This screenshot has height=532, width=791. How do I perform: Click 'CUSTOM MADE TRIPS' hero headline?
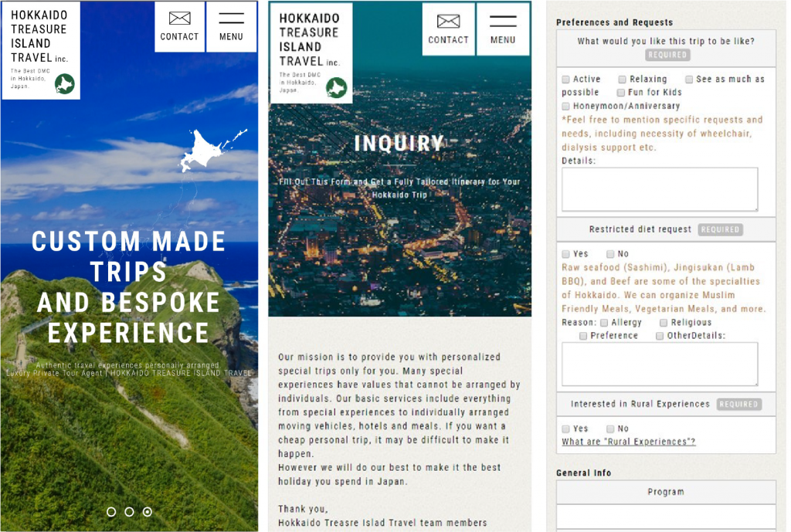(129, 256)
